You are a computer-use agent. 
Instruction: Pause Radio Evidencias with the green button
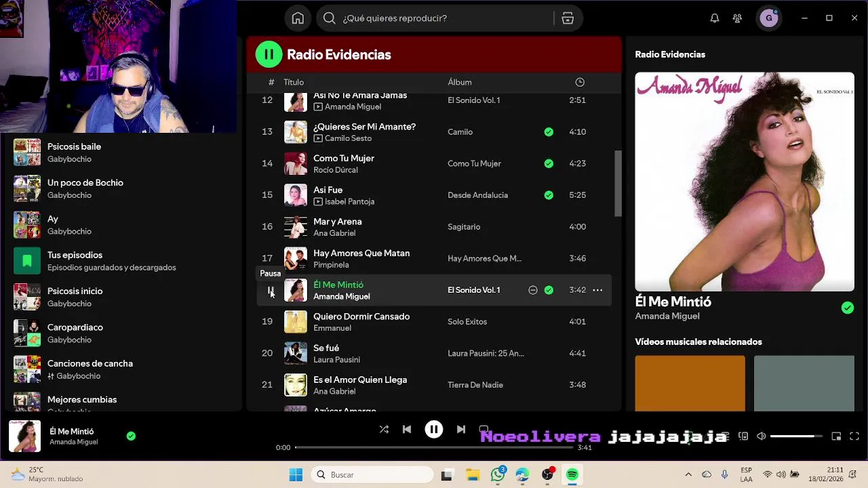(x=269, y=54)
